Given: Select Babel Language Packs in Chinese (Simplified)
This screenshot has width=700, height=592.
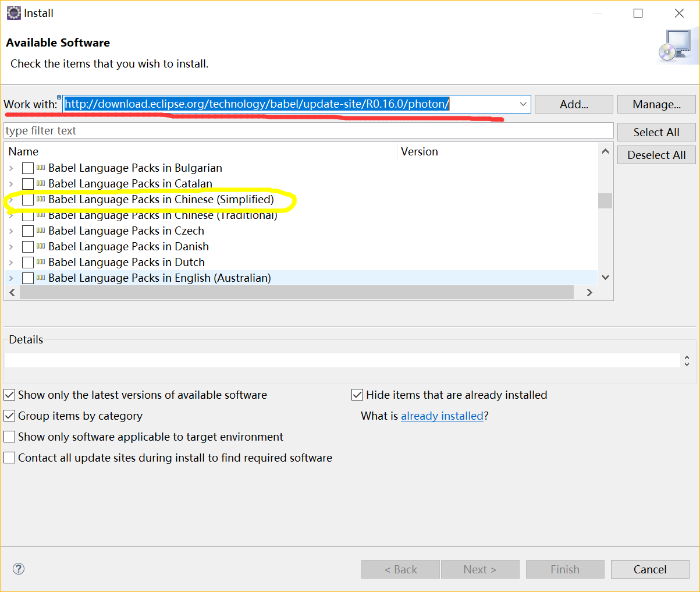Looking at the screenshot, I should pyautogui.click(x=161, y=200).
